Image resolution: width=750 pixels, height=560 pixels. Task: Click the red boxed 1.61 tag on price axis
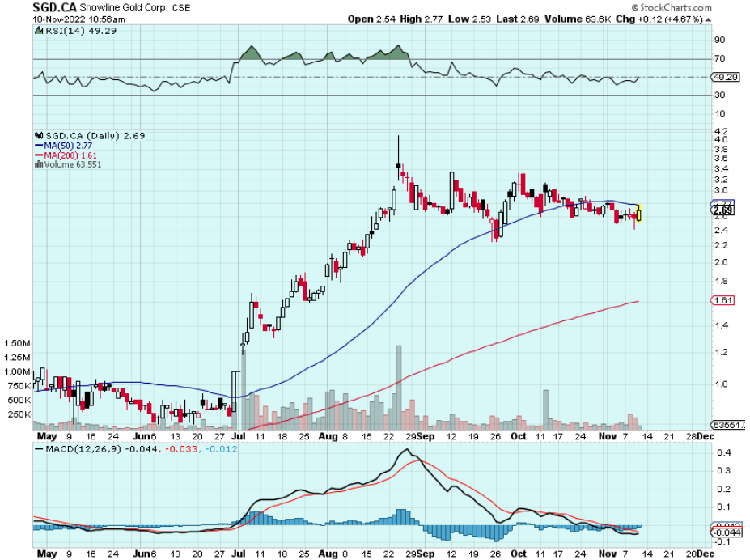tap(722, 300)
